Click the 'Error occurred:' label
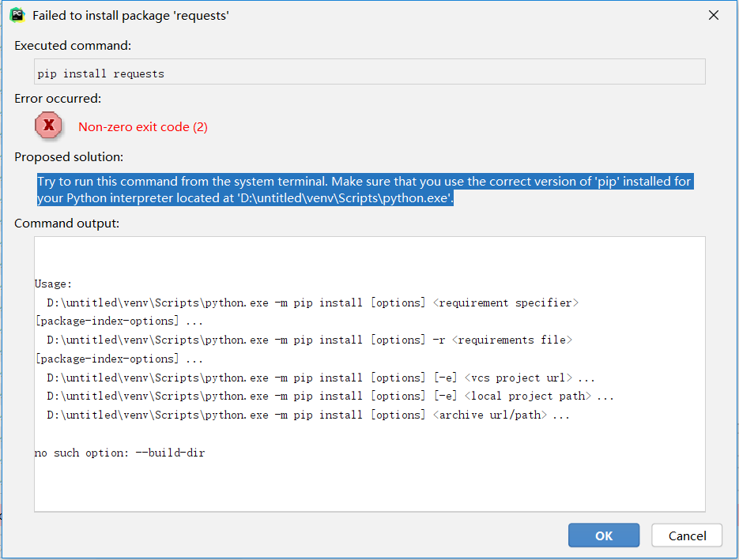The width and height of the screenshot is (739, 560). coord(58,99)
